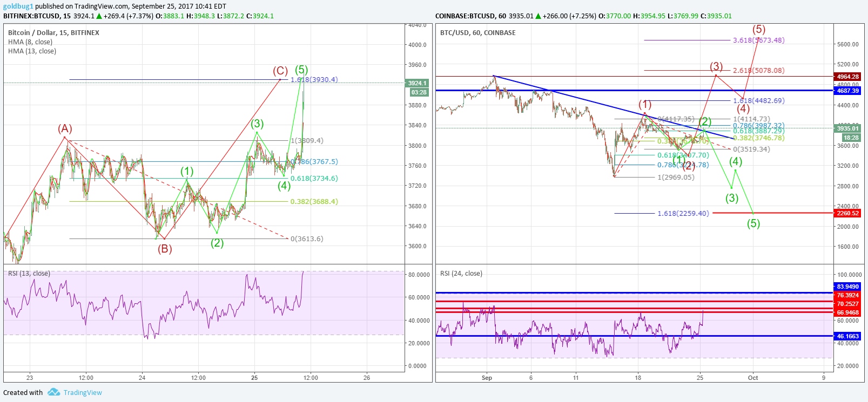Screen dimensions: 868x402
Task: Click the 1(4114.73) Fibonacci label
Action: pos(751,119)
